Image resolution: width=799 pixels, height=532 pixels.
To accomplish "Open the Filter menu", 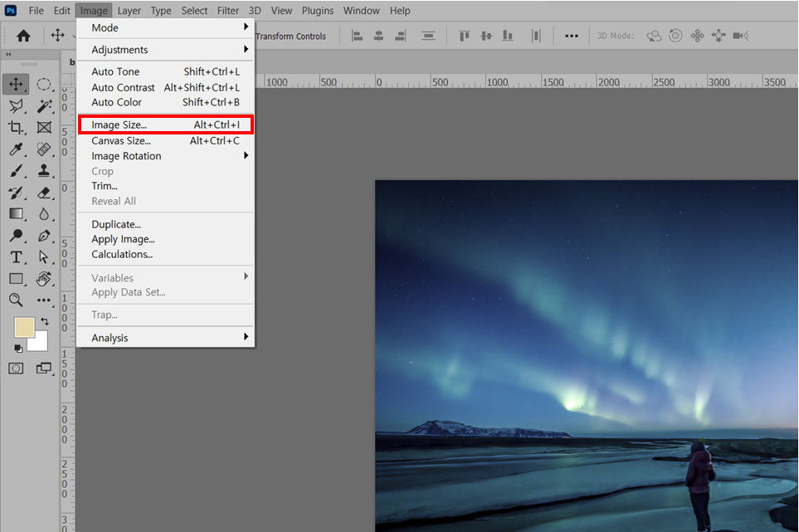I will [x=228, y=10].
